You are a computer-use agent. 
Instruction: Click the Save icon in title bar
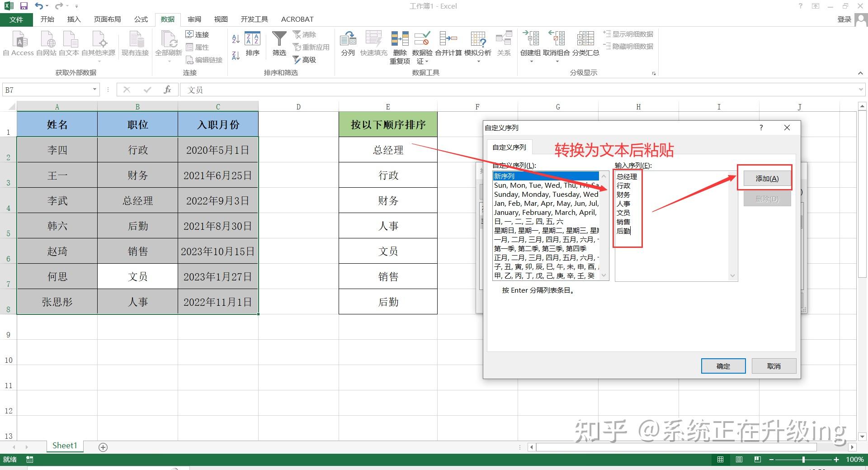click(x=24, y=6)
